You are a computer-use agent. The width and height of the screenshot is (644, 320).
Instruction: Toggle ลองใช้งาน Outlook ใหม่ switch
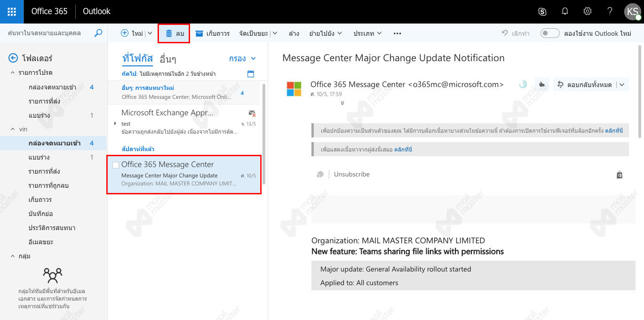(549, 33)
